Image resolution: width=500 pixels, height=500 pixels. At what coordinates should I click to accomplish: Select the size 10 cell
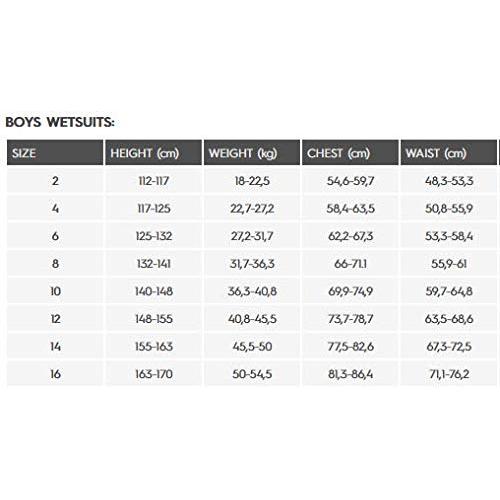tap(55, 291)
